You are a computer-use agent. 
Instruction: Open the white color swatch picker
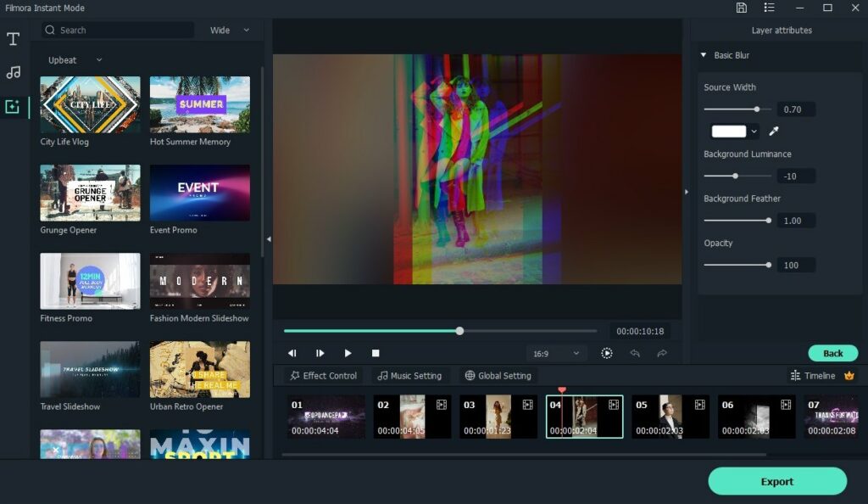pyautogui.click(x=732, y=131)
